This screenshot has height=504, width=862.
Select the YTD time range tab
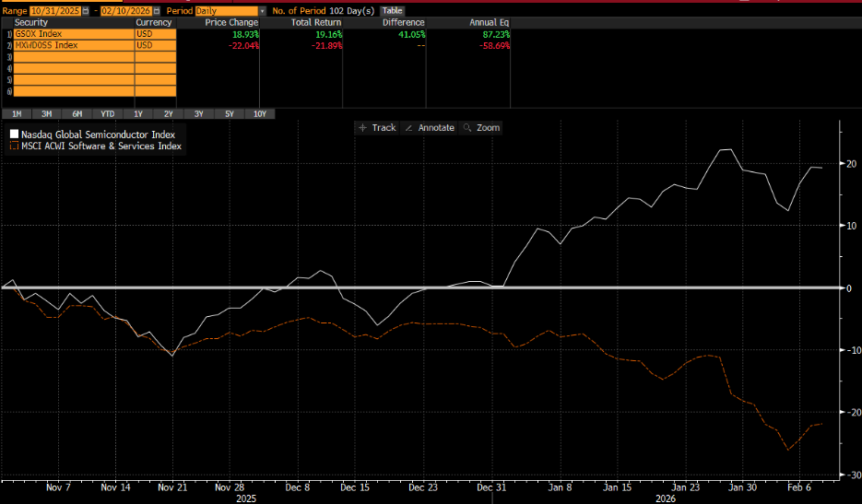point(108,113)
